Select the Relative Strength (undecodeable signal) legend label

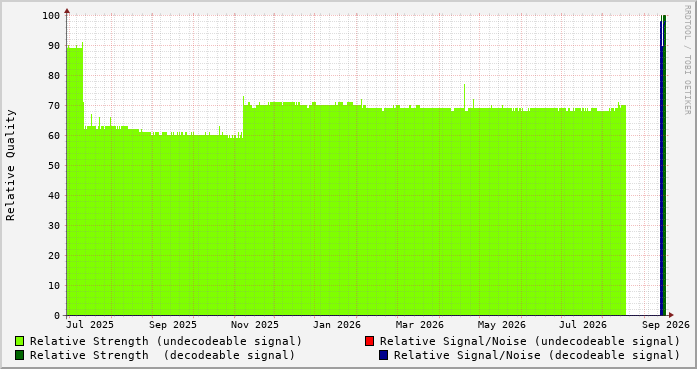pyautogui.click(x=166, y=341)
